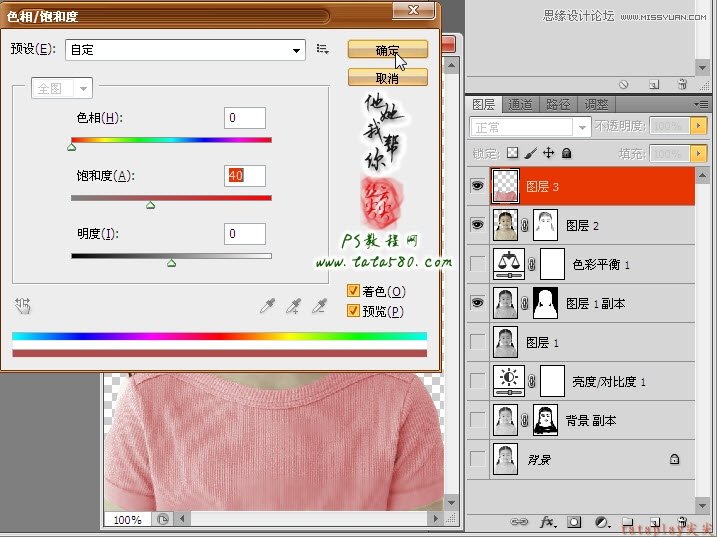Click the 背景 副本 mask thumbnail
Image resolution: width=717 pixels, height=537 pixels.
click(546, 420)
